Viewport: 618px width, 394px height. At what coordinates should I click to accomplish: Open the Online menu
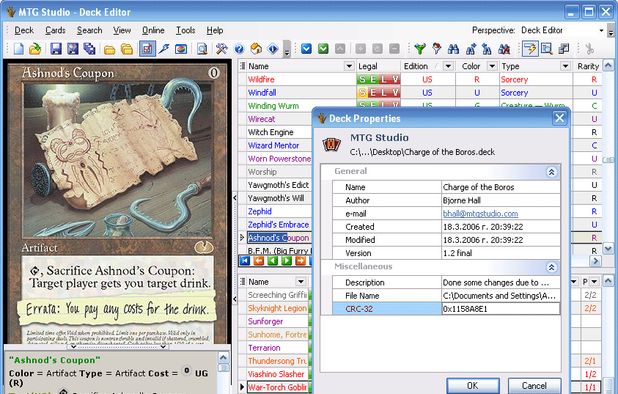tap(153, 30)
